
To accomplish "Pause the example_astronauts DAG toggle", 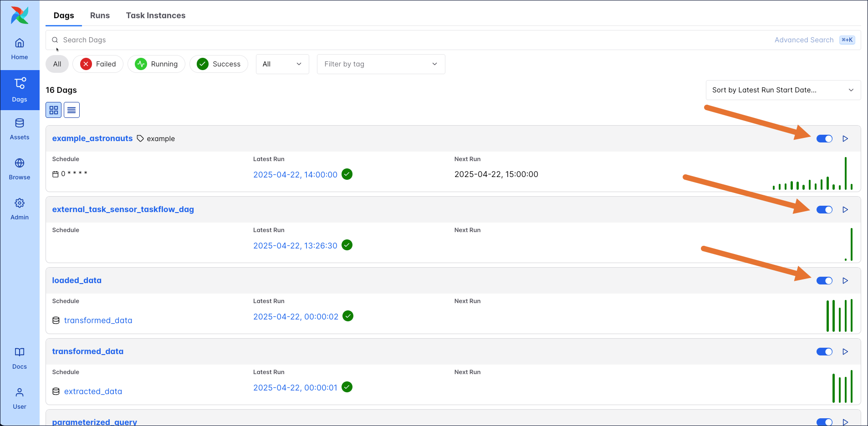I will click(824, 139).
